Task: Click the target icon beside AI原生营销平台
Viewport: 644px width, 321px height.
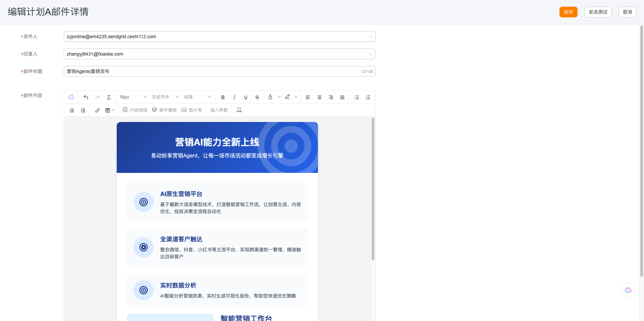Action: [x=144, y=202]
